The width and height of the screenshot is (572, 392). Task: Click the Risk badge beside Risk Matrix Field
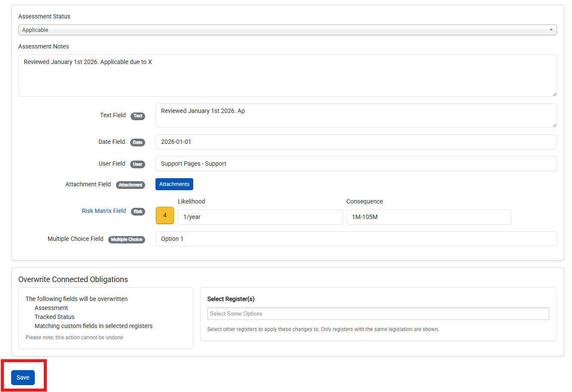tap(138, 212)
